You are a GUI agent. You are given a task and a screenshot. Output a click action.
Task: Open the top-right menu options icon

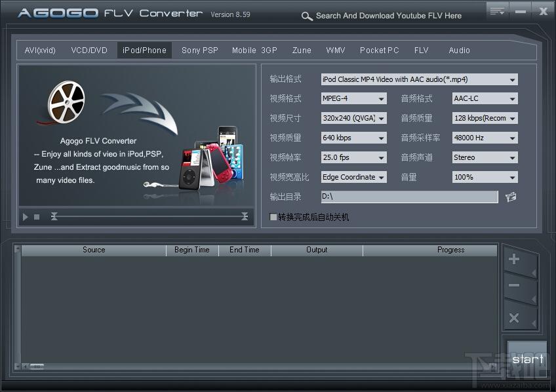(498, 10)
